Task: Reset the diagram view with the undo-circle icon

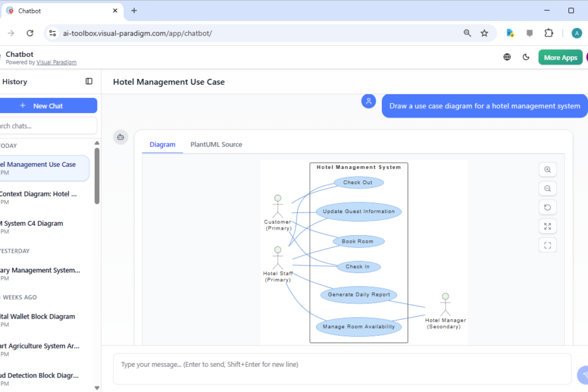Action: (x=547, y=207)
